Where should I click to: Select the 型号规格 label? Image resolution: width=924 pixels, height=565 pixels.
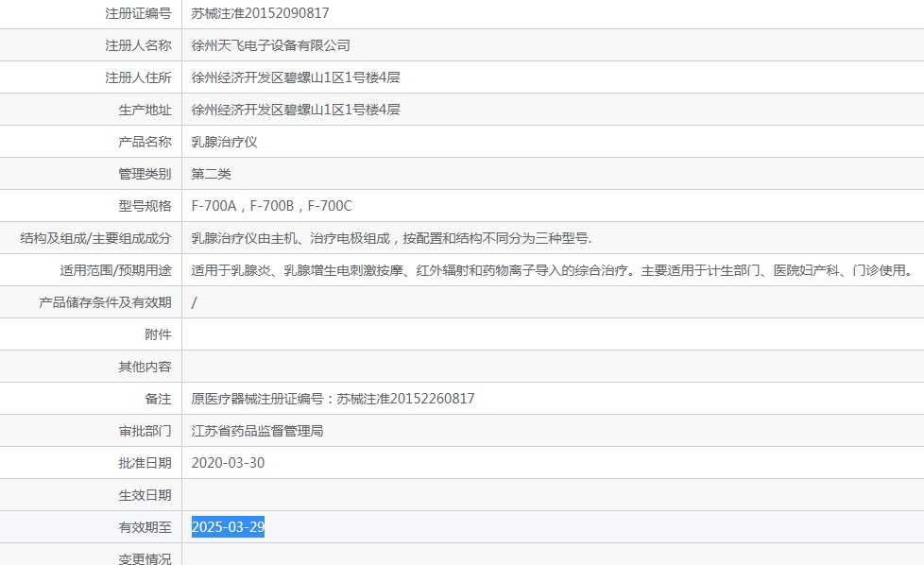coord(145,206)
